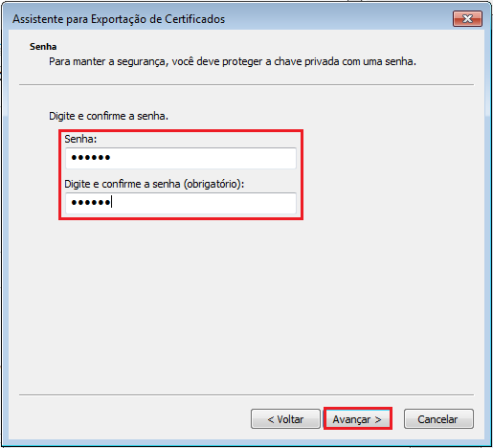Click the private key protection description text
Screen dimensions: 493x448
(x=233, y=61)
